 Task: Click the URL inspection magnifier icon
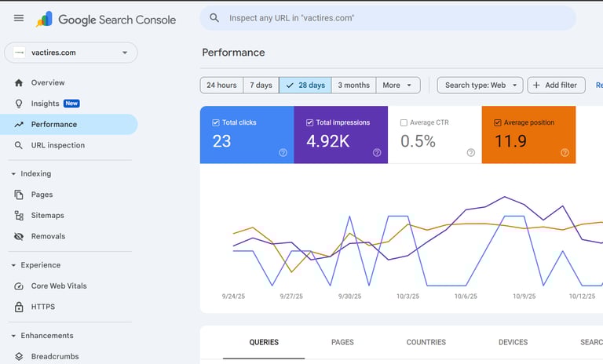(19, 145)
